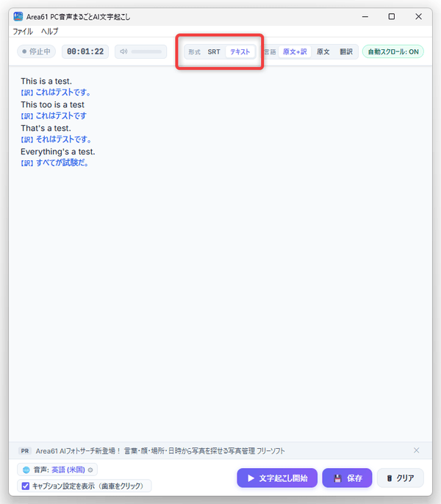
Task: Click the play icon on 文字起こし開始
Action: (x=251, y=478)
